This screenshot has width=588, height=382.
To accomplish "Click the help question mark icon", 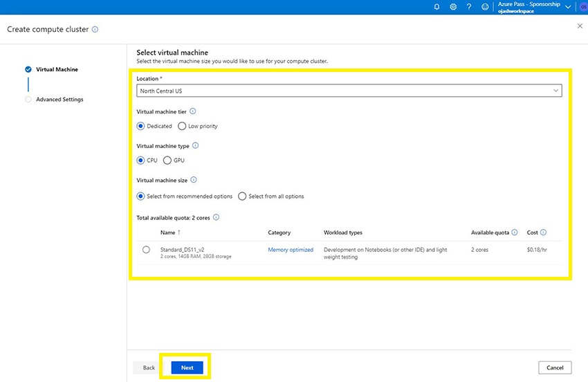I will [x=469, y=7].
